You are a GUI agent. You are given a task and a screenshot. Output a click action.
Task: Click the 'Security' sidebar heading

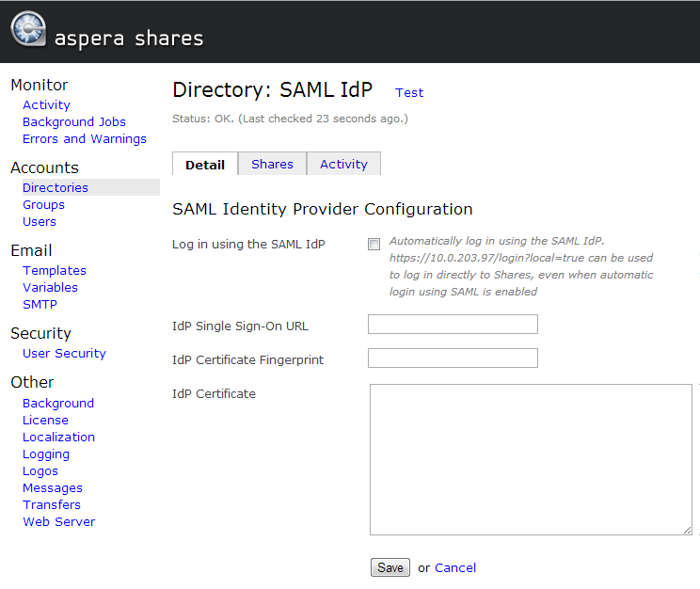click(x=40, y=333)
